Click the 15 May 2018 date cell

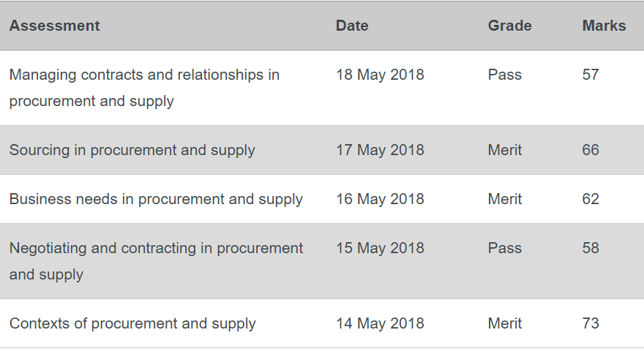tap(380, 248)
